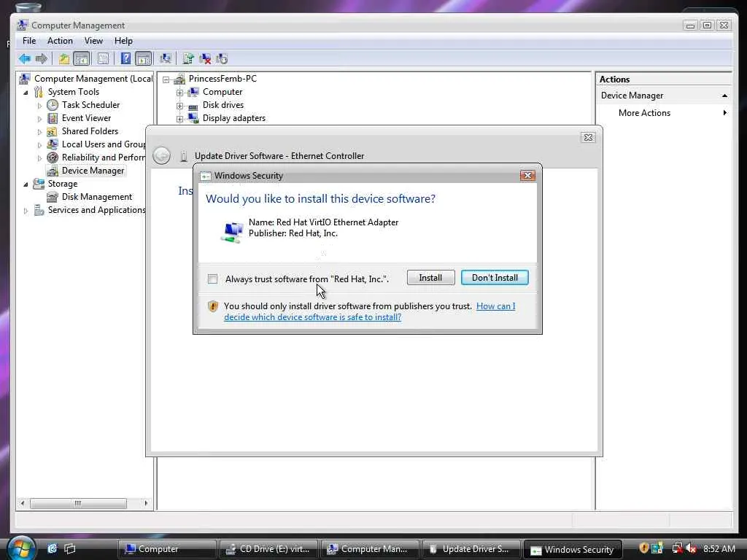Collapse the System Tools tree node
The width and height of the screenshot is (747, 560).
26,93
